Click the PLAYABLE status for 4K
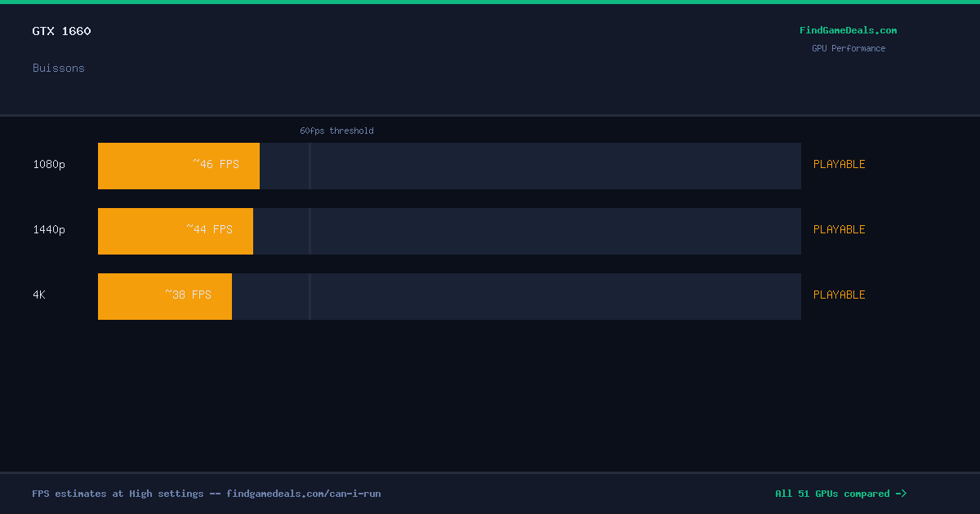Viewport: 980px width, 514px height. coord(840,295)
